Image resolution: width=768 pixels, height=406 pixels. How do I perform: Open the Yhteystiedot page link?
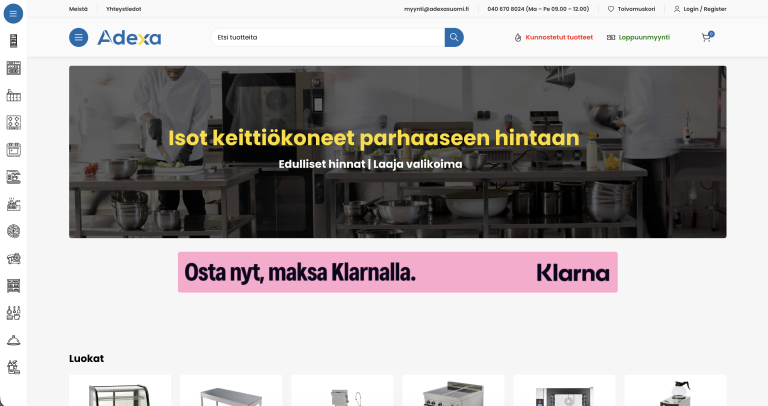123,9
